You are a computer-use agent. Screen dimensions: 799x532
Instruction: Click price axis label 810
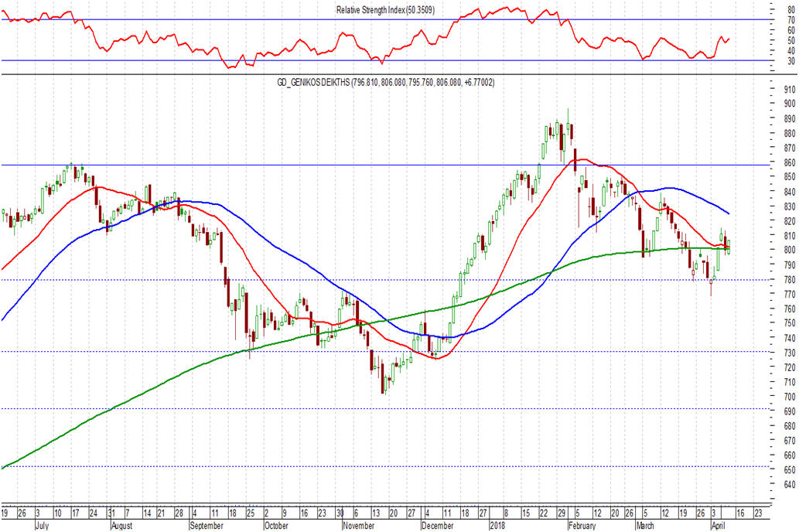click(x=789, y=236)
